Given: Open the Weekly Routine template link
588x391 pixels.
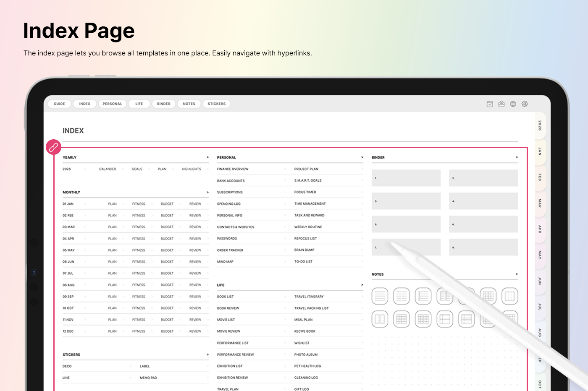Looking at the screenshot, I should 308,227.
